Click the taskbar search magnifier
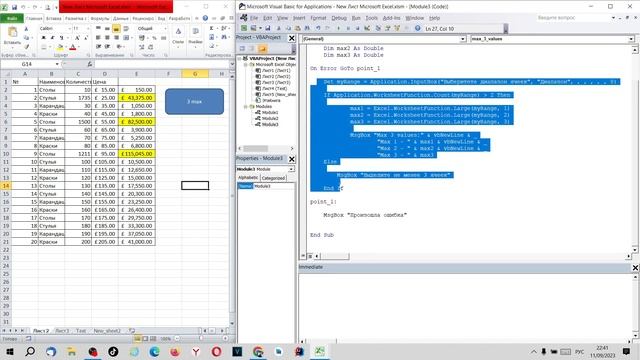The width and height of the screenshot is (640, 360). point(30,351)
